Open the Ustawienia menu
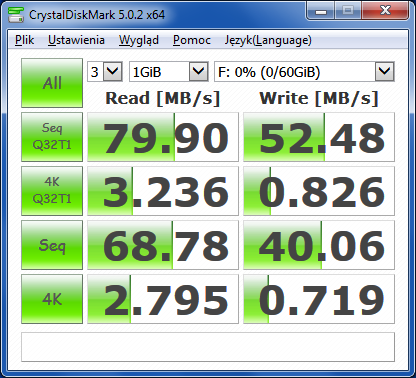Screen dimensions: 416x378 click(76, 40)
